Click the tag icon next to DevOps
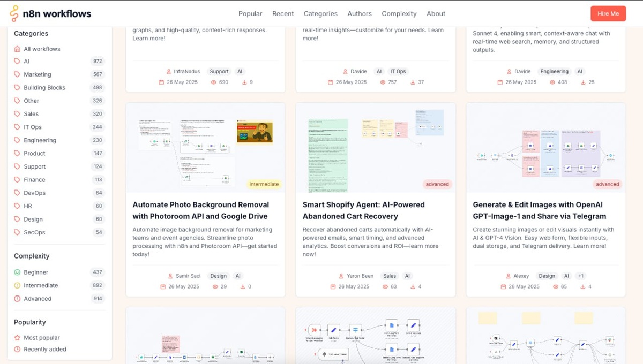 pyautogui.click(x=18, y=193)
